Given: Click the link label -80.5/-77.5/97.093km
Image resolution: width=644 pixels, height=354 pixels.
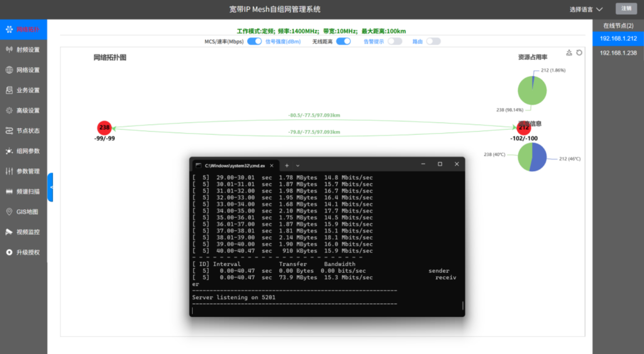Looking at the screenshot, I should coord(314,115).
